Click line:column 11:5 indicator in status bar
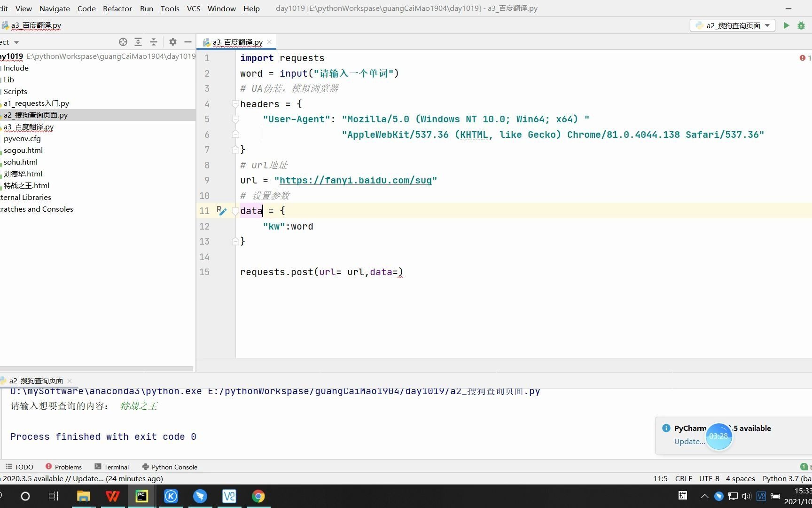This screenshot has width=812, height=508. pos(660,478)
